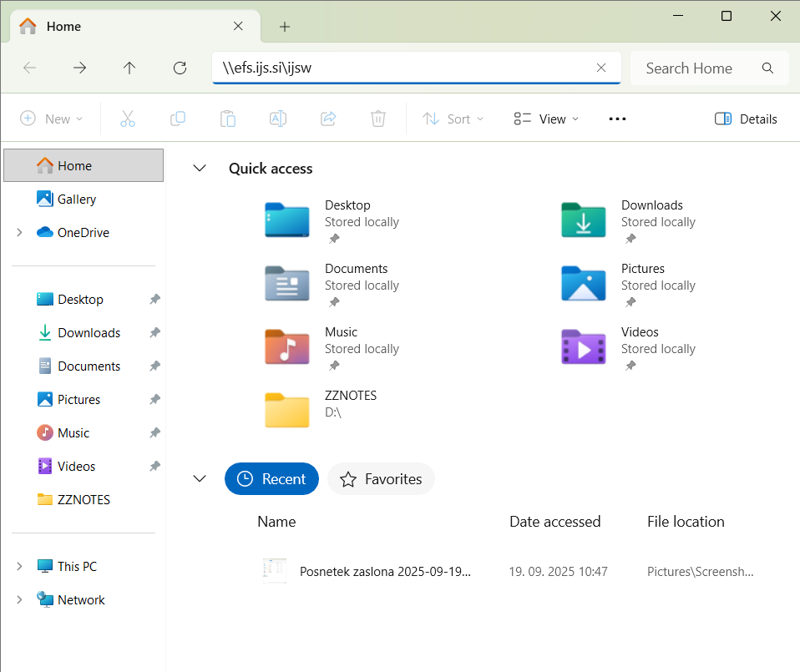Click the Delete trash can icon
The image size is (800, 672).
click(378, 119)
